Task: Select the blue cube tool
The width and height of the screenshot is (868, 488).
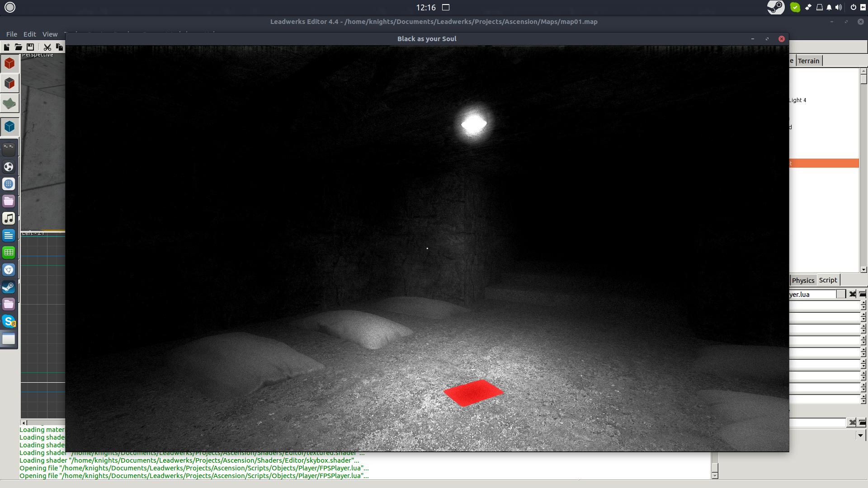Action: [9, 127]
